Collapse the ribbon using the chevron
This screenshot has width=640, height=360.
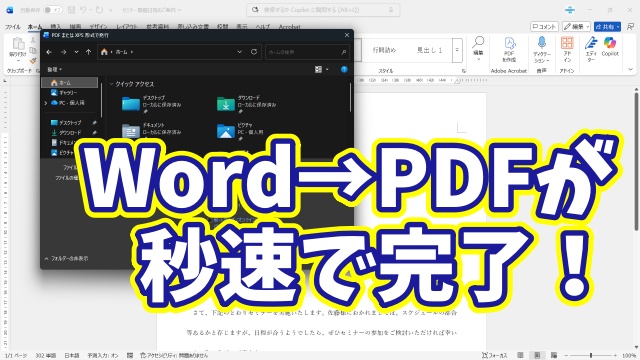[631, 69]
